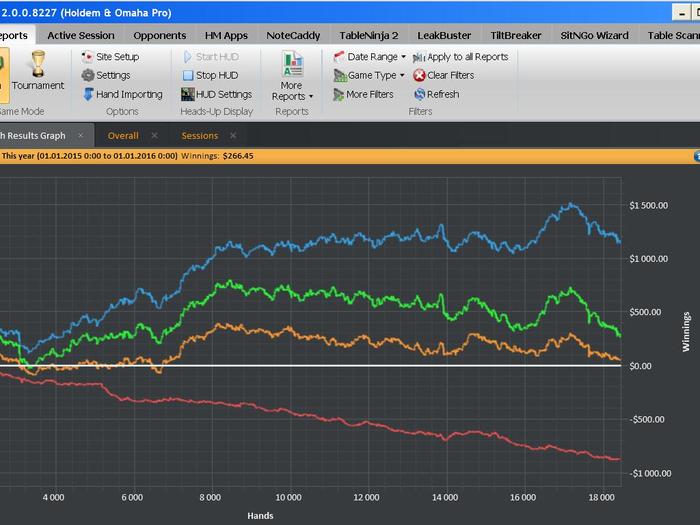
Task: Click the info icon on orange bar
Action: 697,156
